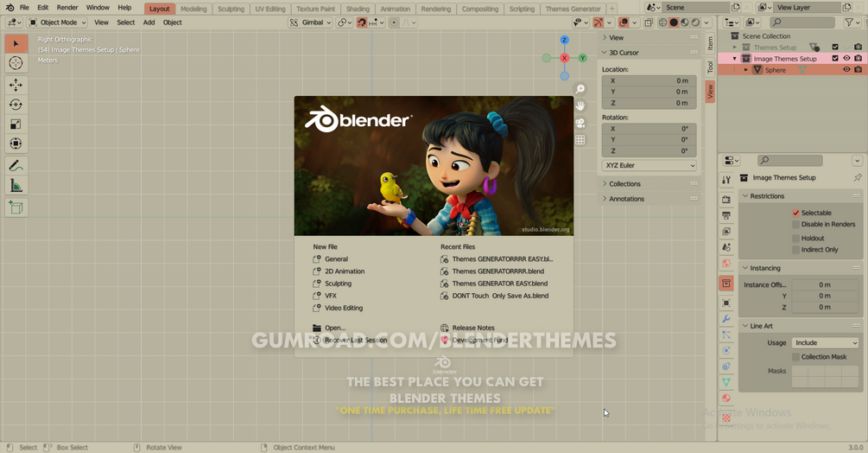Open the Render properties tab icon

tap(726, 200)
